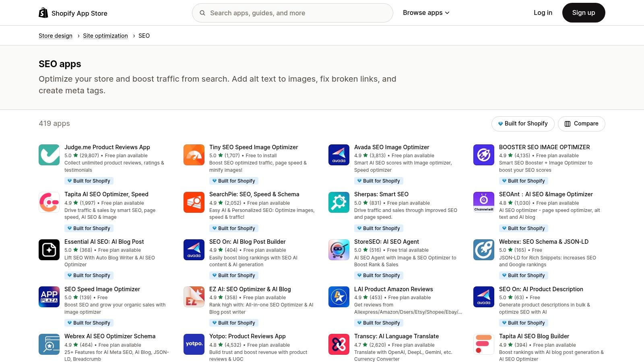Open the Webrex SEO Schema rocket icon
Viewport: 644px width, 362px height.
(x=484, y=249)
